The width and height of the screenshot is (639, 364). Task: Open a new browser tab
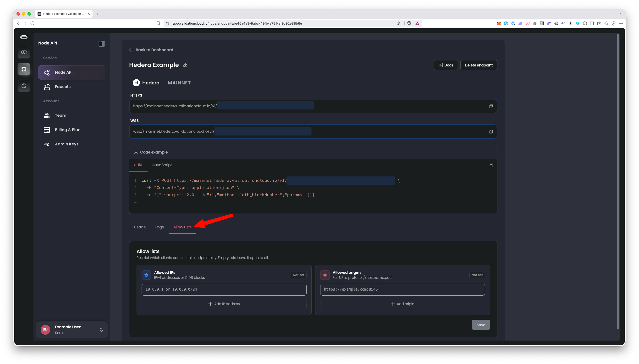coord(98,14)
